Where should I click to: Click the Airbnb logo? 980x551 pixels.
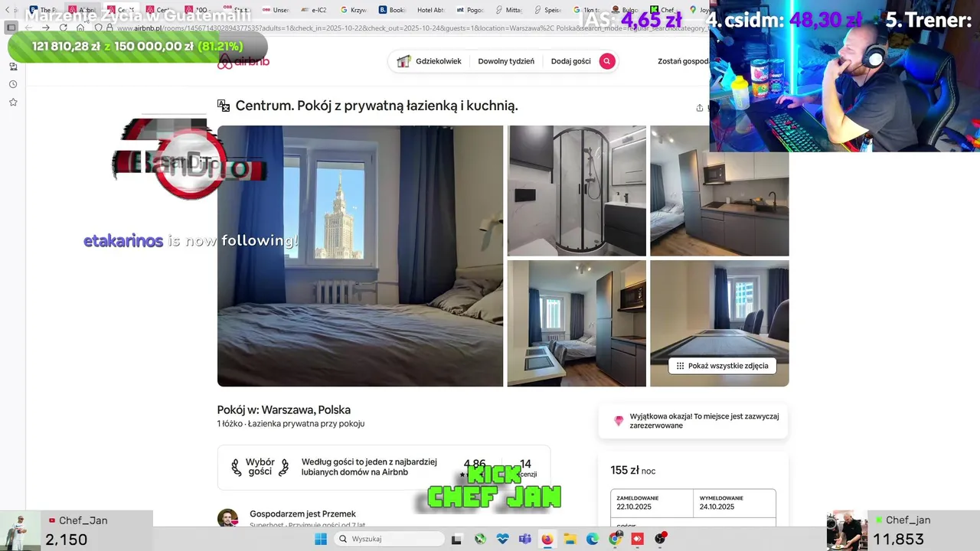pyautogui.click(x=243, y=62)
